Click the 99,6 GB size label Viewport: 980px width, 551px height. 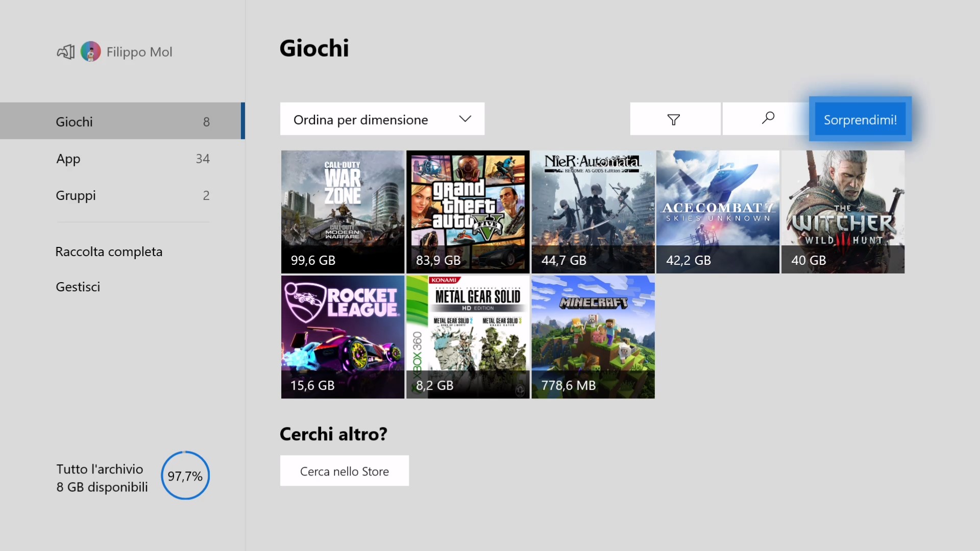pyautogui.click(x=313, y=260)
